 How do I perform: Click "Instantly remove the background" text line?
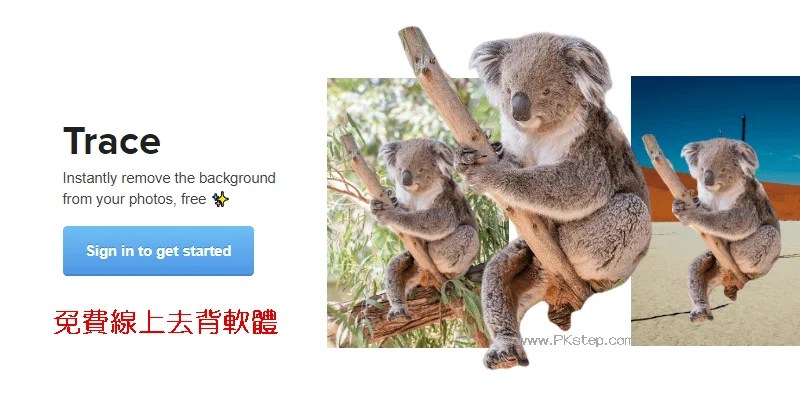tap(169, 178)
